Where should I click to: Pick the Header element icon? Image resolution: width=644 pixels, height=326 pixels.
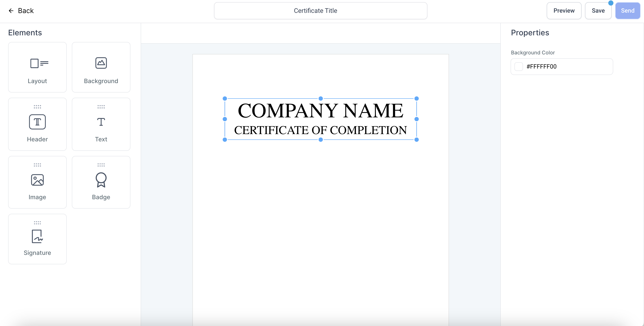coord(37,122)
